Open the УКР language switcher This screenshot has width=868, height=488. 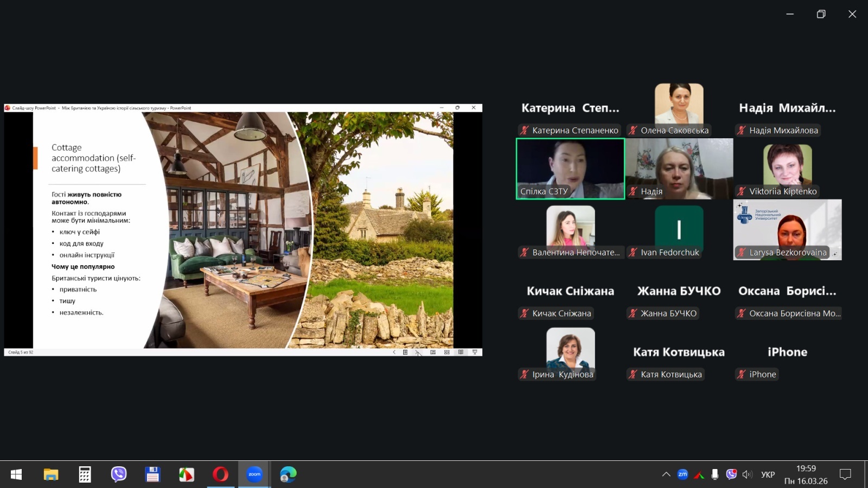pyautogui.click(x=768, y=474)
